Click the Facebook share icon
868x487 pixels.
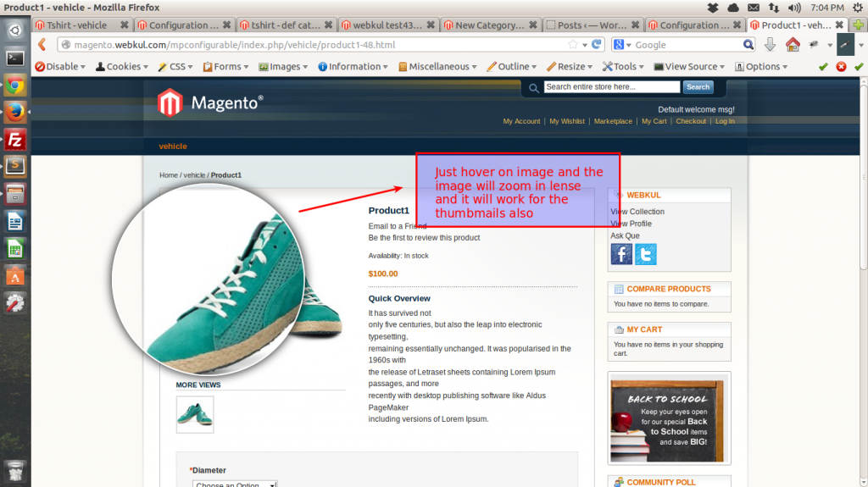(x=621, y=254)
